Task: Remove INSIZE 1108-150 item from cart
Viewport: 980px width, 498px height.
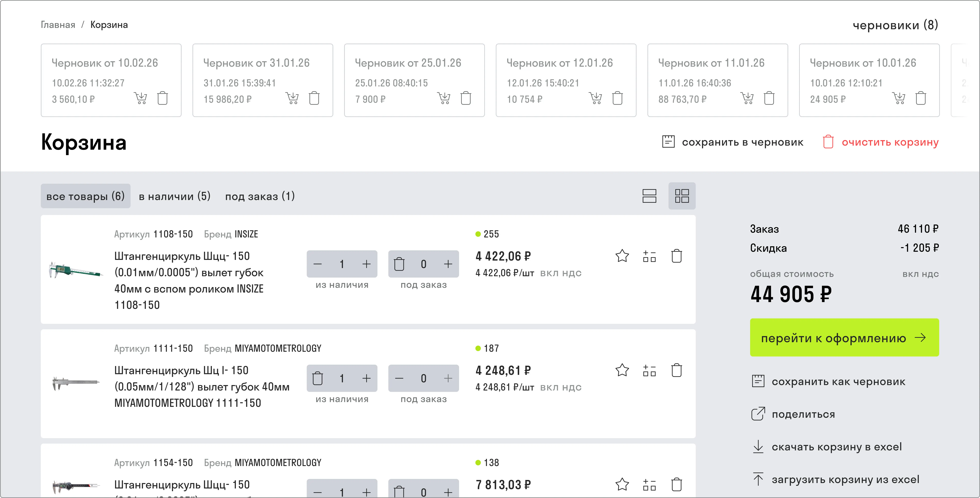Action: (x=676, y=256)
